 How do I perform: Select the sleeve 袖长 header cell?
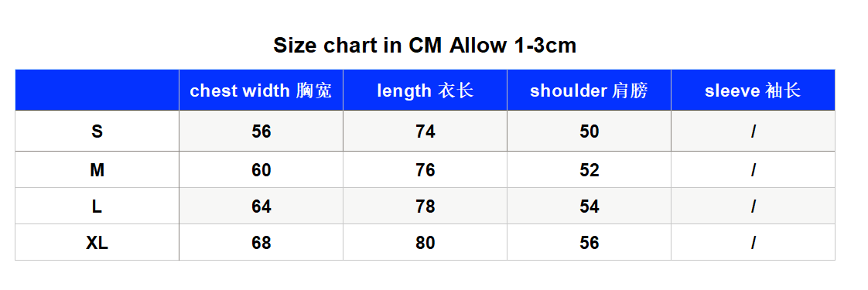tap(753, 90)
